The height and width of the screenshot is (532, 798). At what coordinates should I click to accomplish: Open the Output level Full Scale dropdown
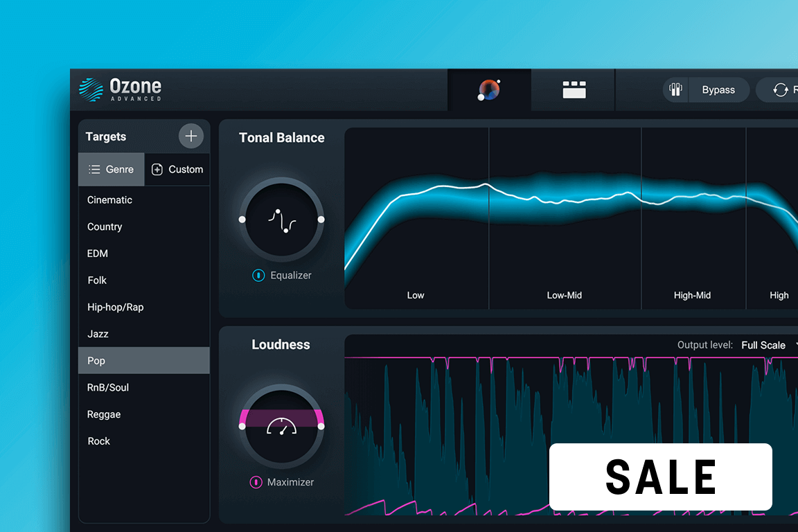tap(768, 345)
